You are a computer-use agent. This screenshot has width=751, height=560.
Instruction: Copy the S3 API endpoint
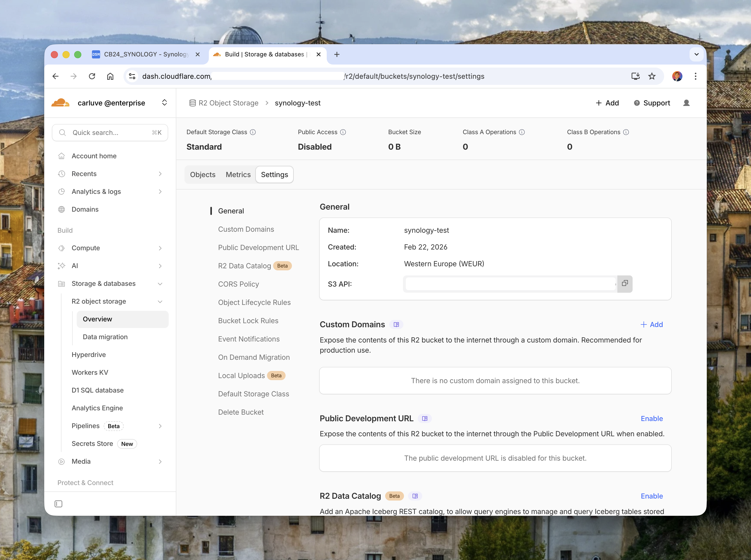[x=624, y=284]
